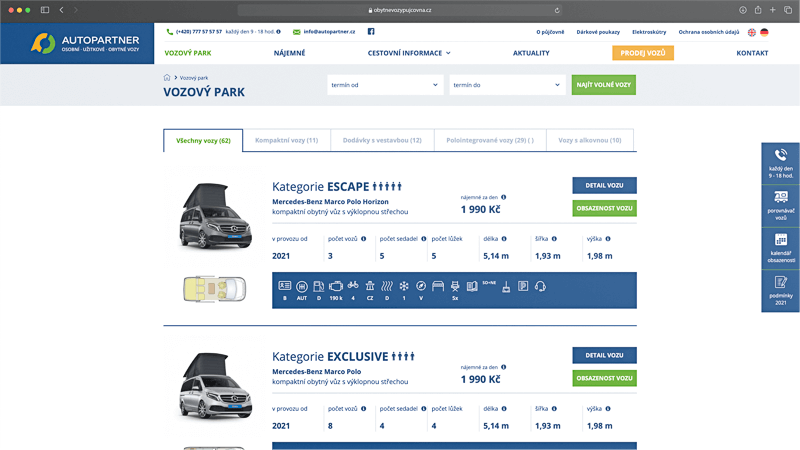Switch language with the German flag

[765, 32]
